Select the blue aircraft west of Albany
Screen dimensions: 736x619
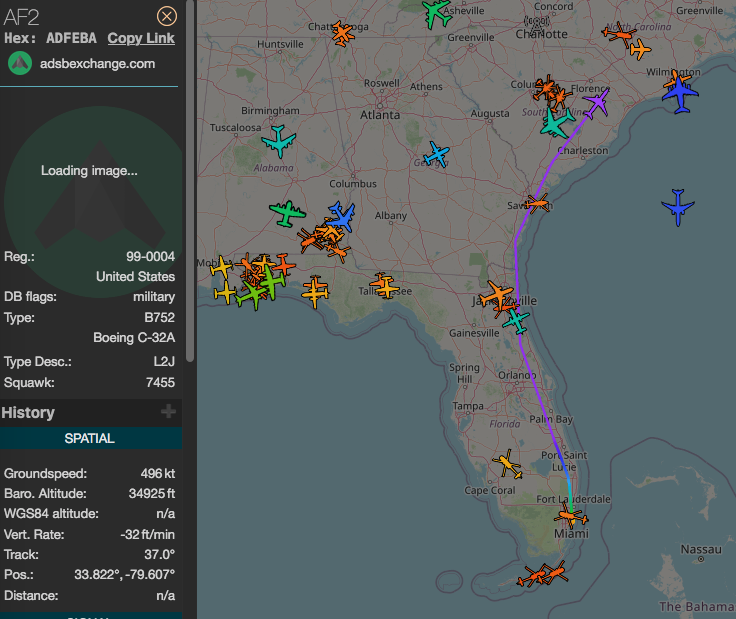tap(343, 216)
